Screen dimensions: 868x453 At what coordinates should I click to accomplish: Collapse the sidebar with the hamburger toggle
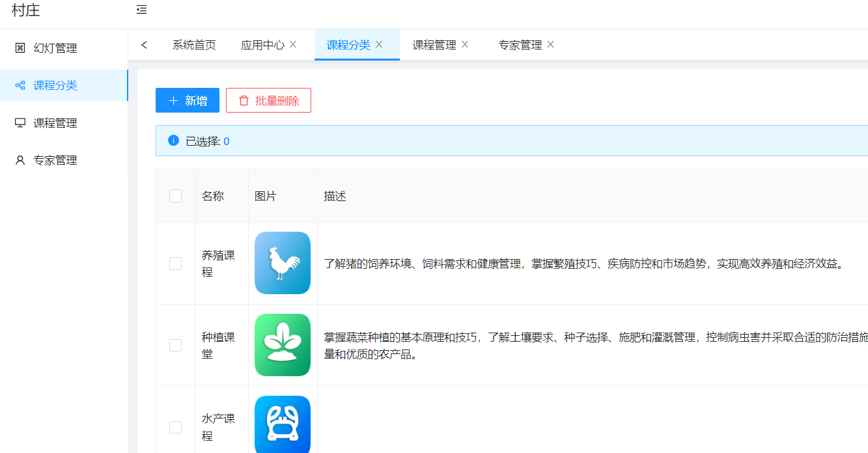coord(141,10)
